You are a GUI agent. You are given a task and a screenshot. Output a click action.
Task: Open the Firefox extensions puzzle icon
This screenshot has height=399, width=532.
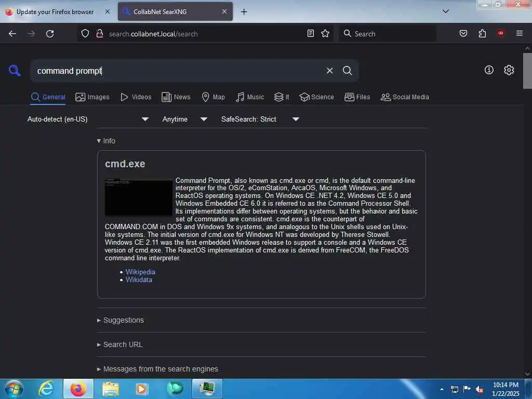click(482, 33)
